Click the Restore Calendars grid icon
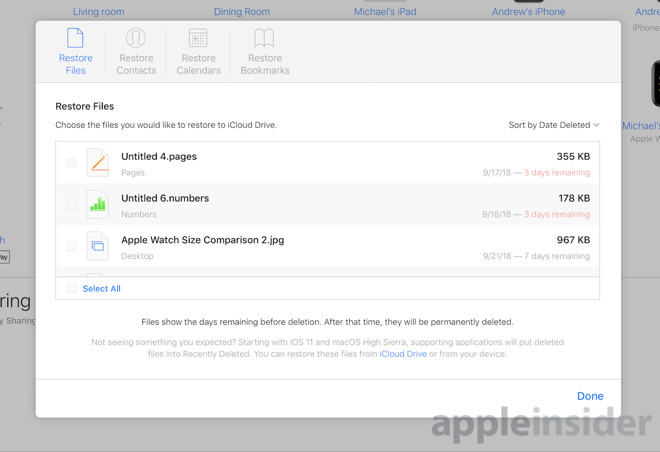This screenshot has height=452, width=660. tap(198, 38)
